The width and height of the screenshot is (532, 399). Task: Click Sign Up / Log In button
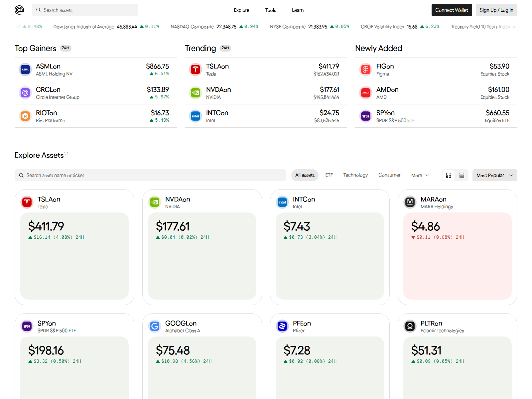[496, 10]
